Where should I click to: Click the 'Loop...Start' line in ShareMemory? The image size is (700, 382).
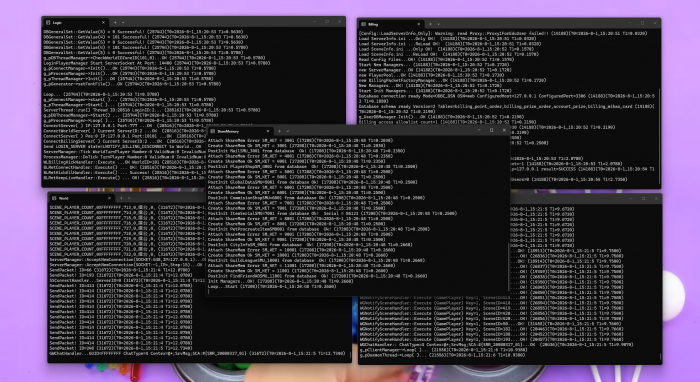click(272, 286)
